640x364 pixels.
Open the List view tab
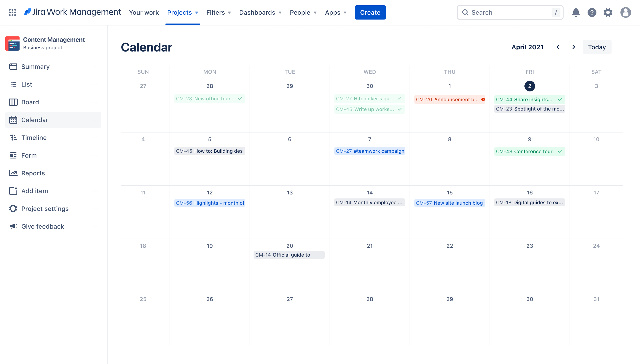(27, 84)
